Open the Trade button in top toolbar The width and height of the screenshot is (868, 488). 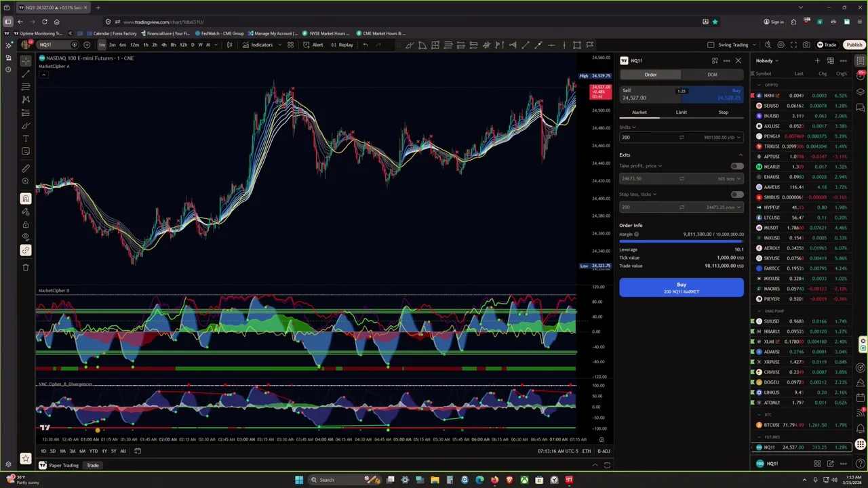[827, 45]
